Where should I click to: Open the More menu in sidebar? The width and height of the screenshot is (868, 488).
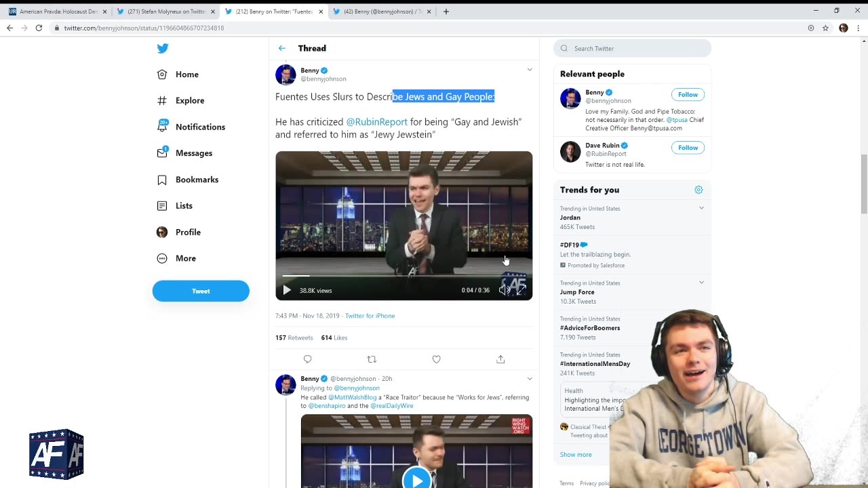pyautogui.click(x=176, y=258)
